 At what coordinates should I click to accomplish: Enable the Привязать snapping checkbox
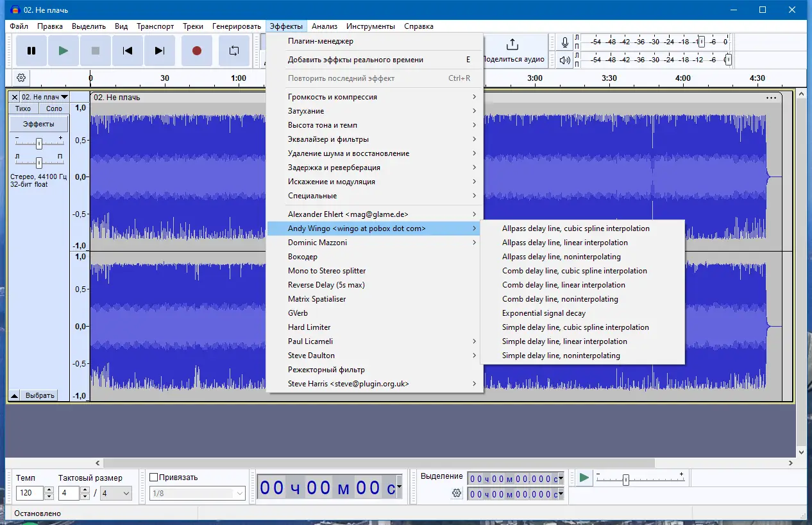[153, 478]
